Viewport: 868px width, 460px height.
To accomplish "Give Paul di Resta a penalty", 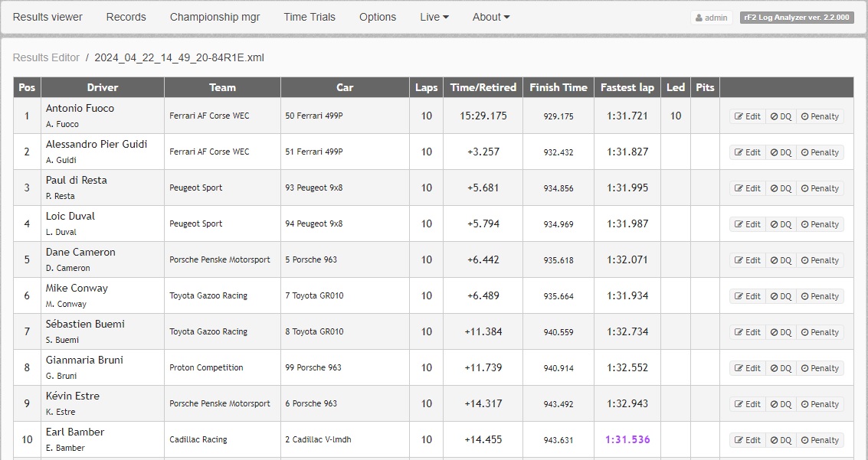I will coord(820,188).
